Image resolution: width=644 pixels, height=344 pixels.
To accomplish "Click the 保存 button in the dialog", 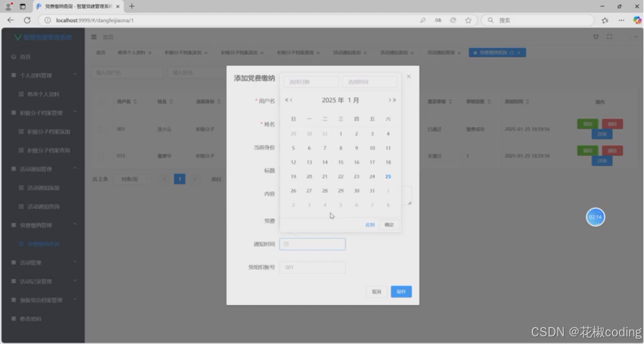I will coord(401,292).
